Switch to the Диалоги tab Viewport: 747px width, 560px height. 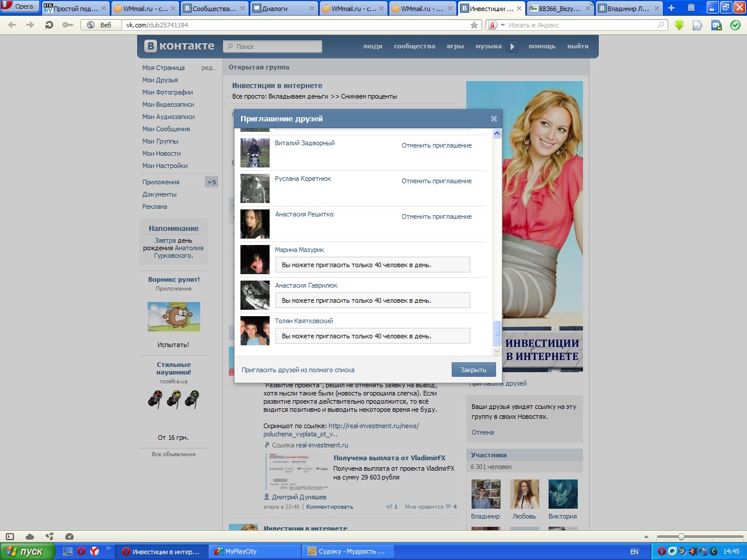pyautogui.click(x=285, y=9)
